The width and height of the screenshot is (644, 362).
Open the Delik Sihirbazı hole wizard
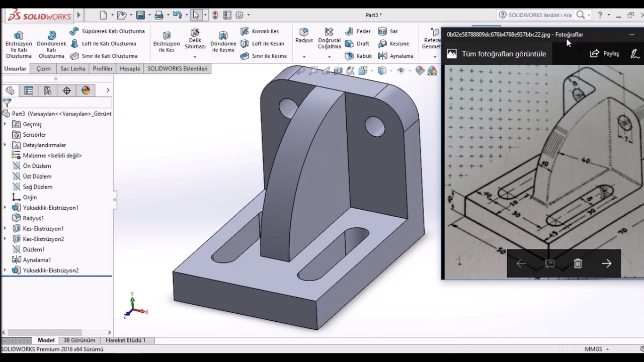pos(195,38)
